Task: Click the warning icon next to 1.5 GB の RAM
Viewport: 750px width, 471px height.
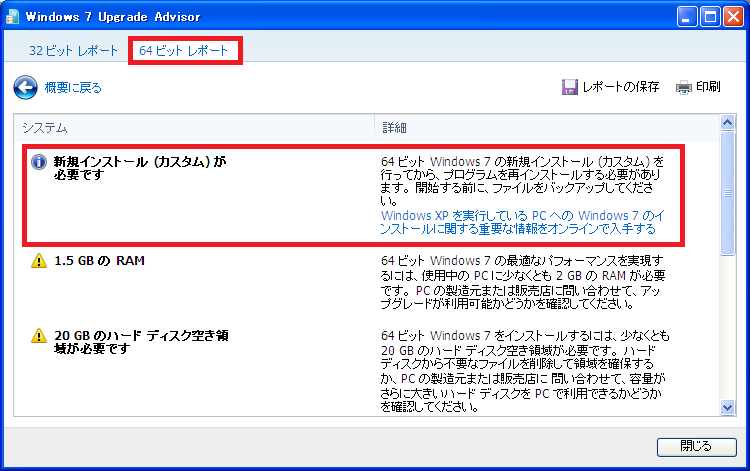Action: [x=39, y=261]
